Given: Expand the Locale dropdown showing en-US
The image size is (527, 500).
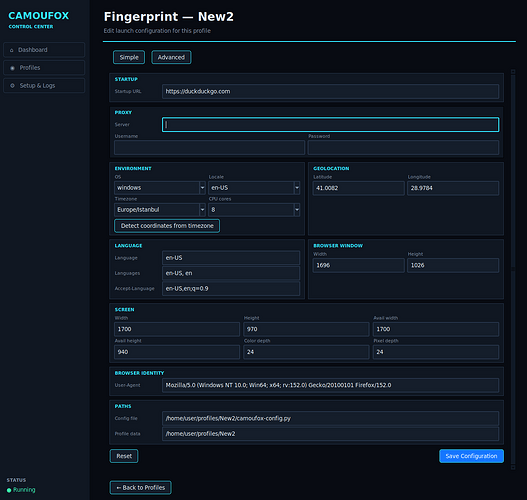Looking at the screenshot, I should click(x=254, y=188).
